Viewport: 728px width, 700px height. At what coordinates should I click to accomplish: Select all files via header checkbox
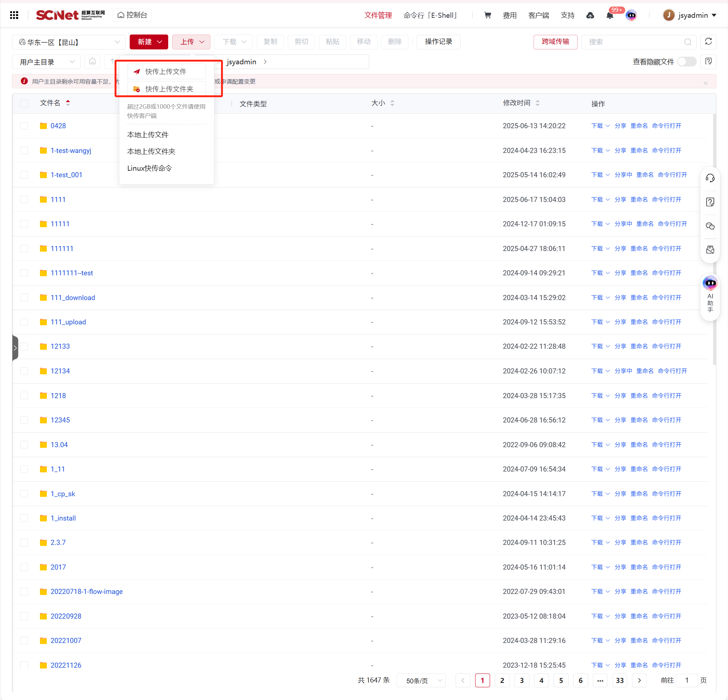click(24, 103)
